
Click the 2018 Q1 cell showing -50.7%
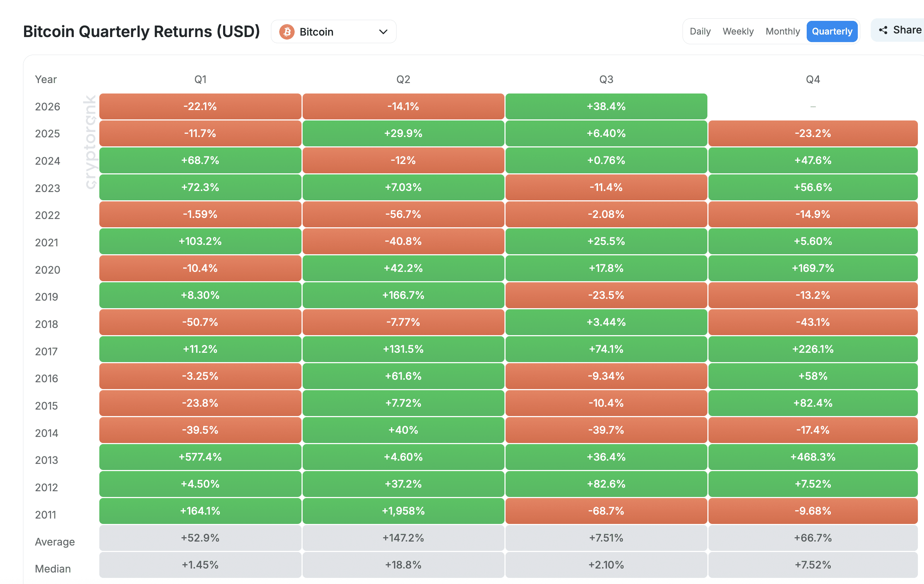(x=200, y=322)
